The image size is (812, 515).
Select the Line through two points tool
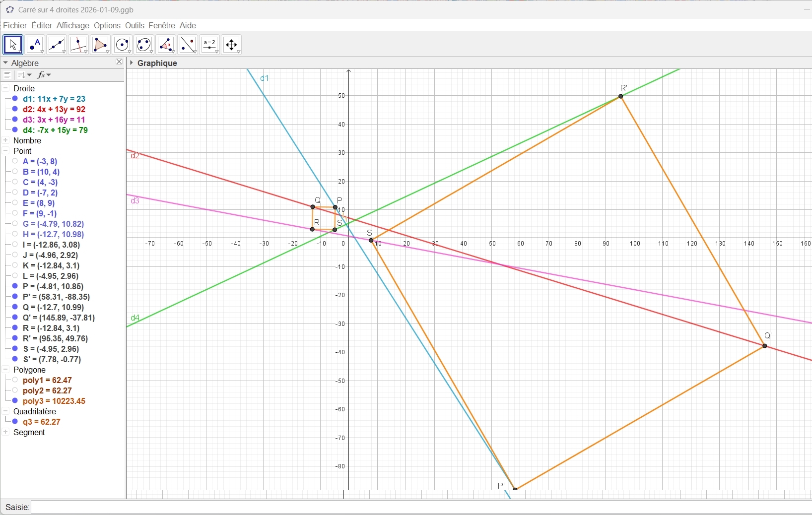[57, 45]
